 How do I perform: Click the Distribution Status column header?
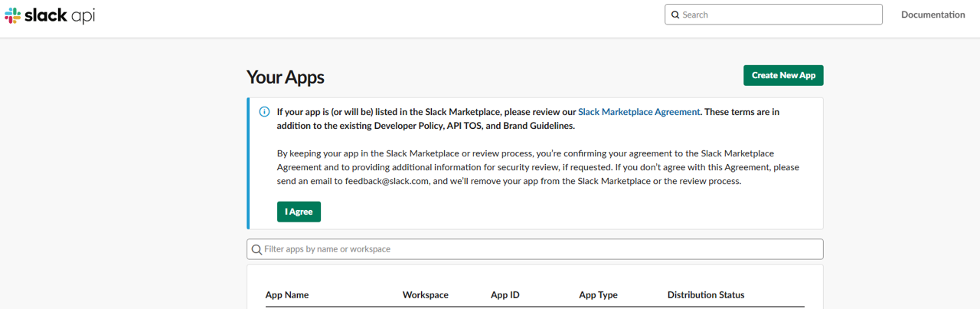click(x=706, y=295)
